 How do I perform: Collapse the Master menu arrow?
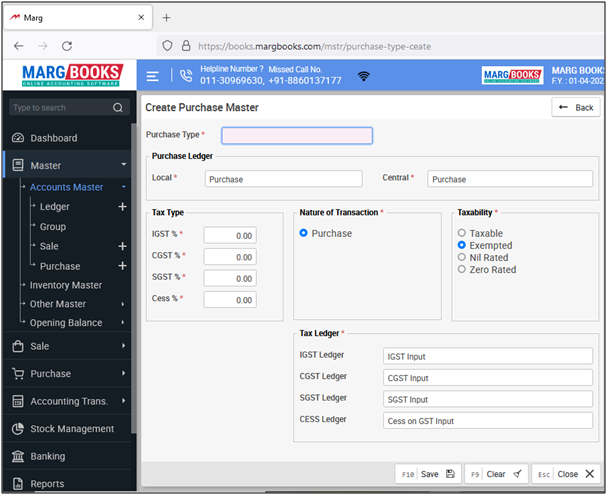click(x=124, y=165)
